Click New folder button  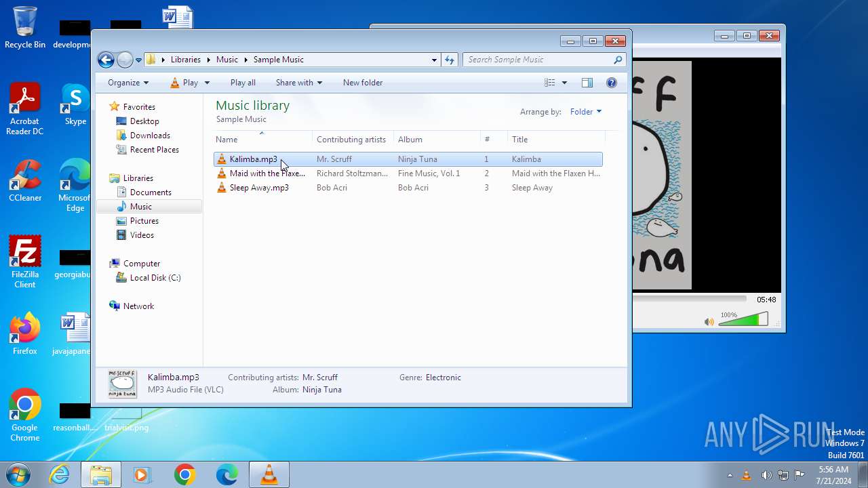(363, 83)
